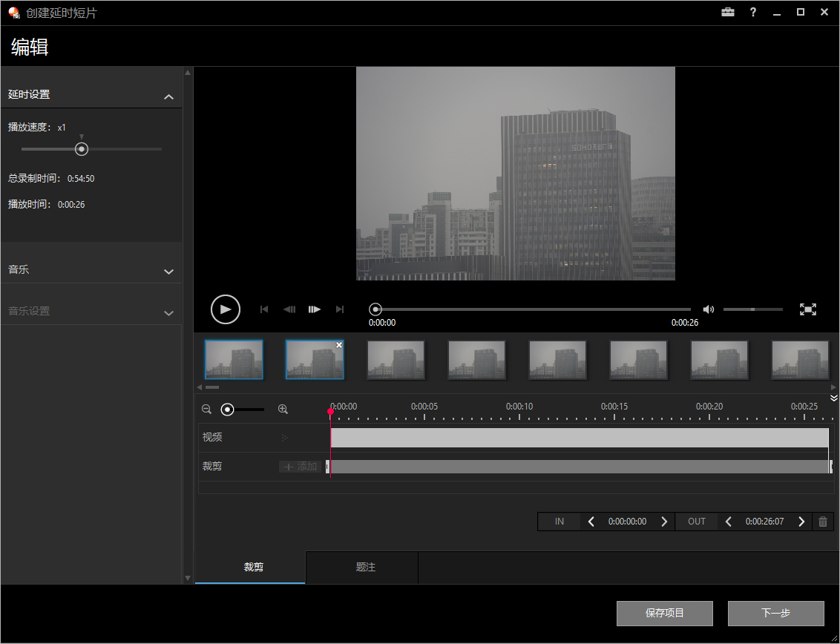Click the 下一步 button
The image size is (840, 644).
[775, 614]
